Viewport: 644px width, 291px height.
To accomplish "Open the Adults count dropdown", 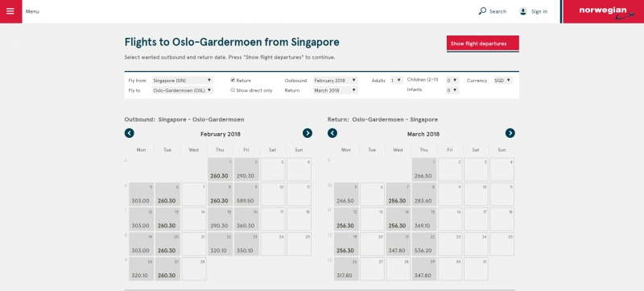I will 396,81.
